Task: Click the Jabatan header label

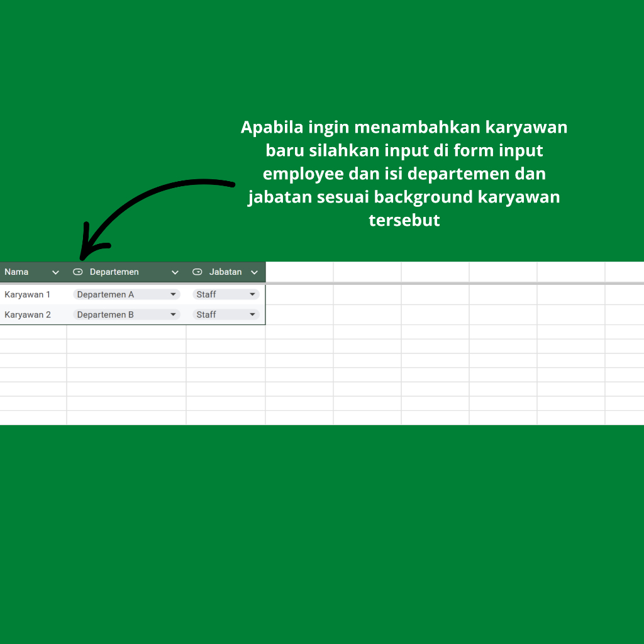Action: pos(226,272)
